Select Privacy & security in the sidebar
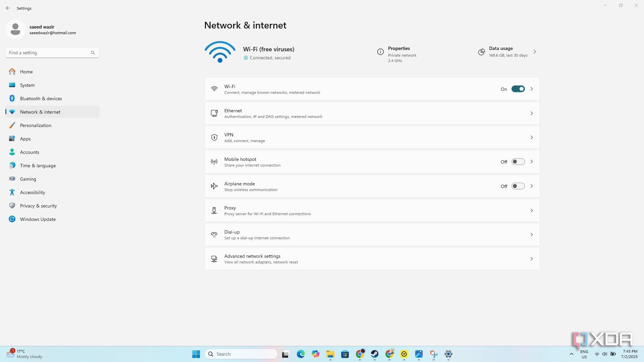This screenshot has height=362, width=644. (52, 206)
